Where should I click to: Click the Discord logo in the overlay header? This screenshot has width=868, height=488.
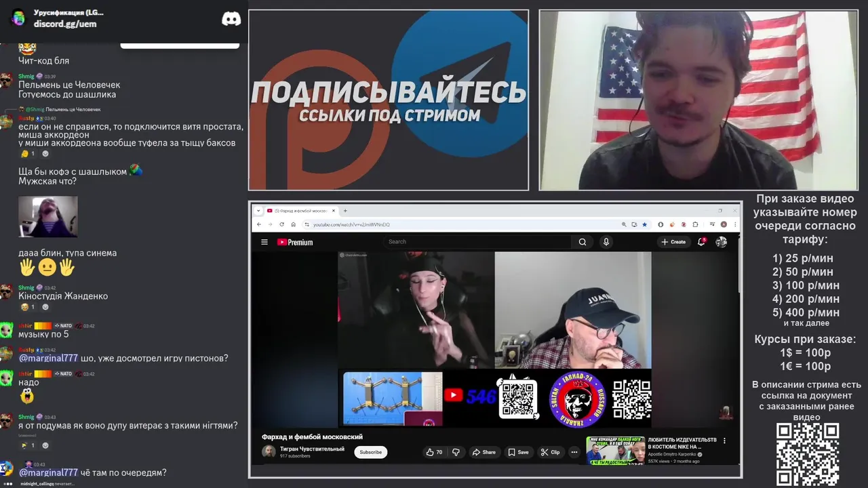231,18
